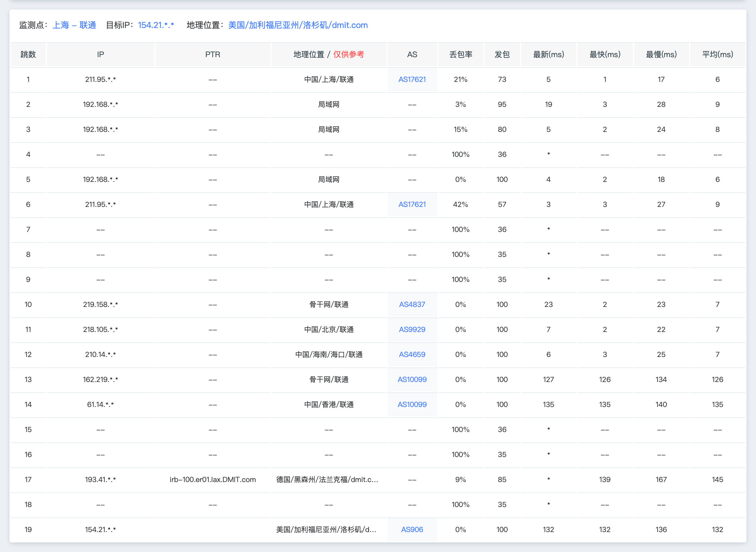Open the AS4659 link on hop 12

[412, 355]
